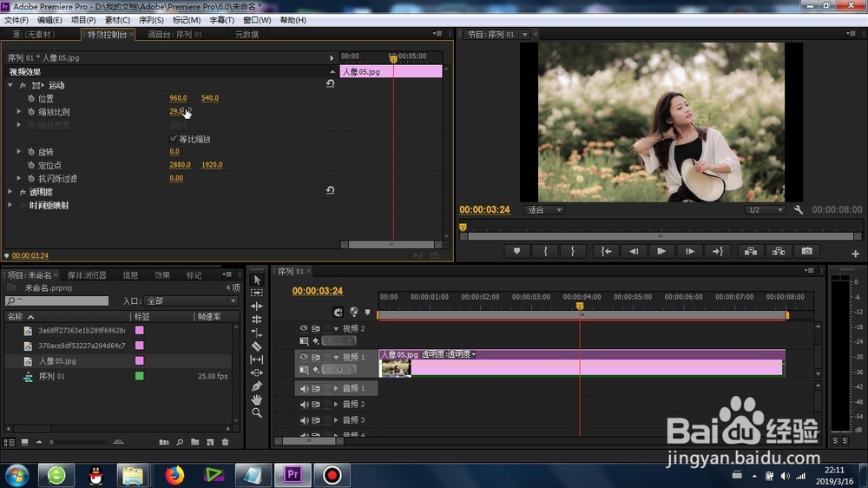The image size is (868, 488).
Task: Open the 1/2 playback resolution dropdown
Action: coord(765,210)
